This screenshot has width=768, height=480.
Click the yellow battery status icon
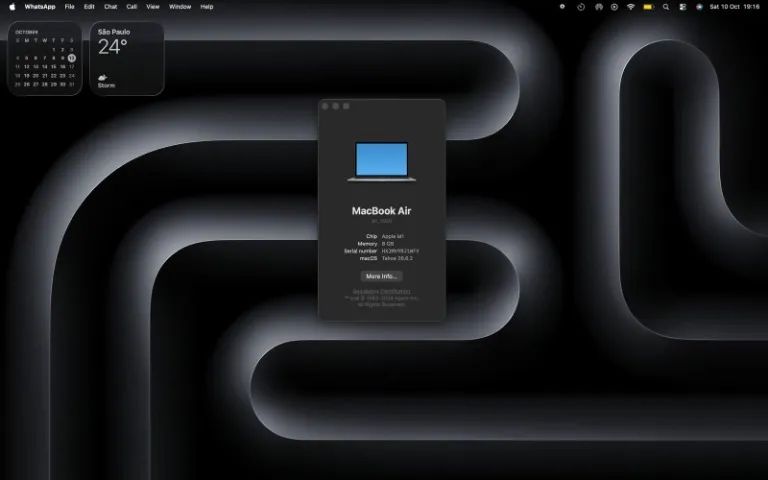click(648, 7)
